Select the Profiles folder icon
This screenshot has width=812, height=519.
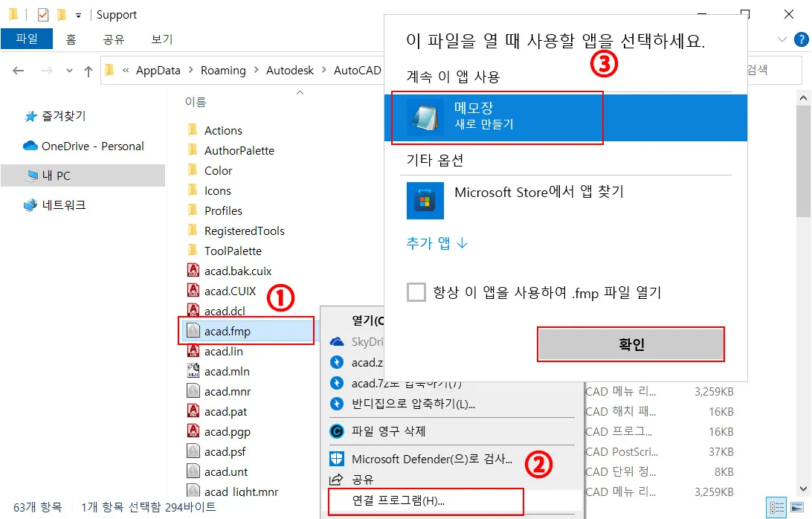(193, 210)
